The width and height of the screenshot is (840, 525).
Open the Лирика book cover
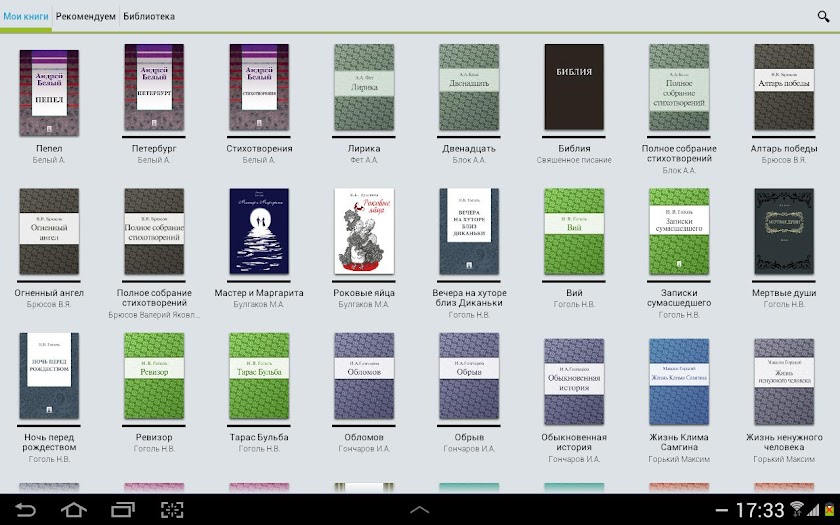click(364, 87)
